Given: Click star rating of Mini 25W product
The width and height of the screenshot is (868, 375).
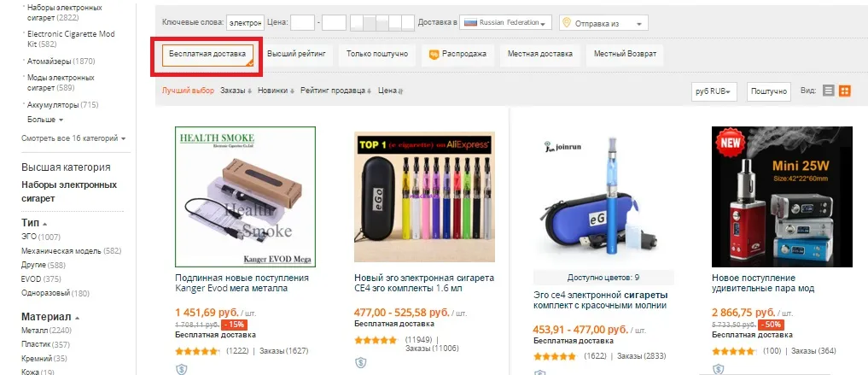Looking at the screenshot, I should coord(733,351).
